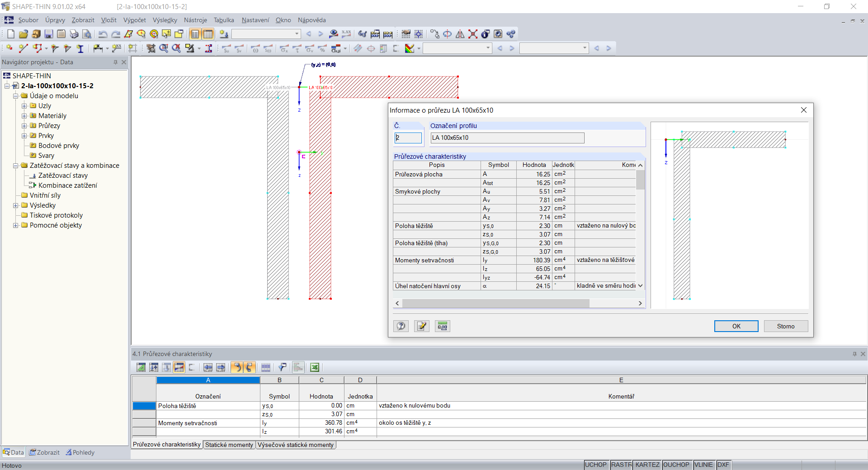Expand the Výsledky folder in navigator
This screenshot has width=868, height=470.
(x=16, y=205)
